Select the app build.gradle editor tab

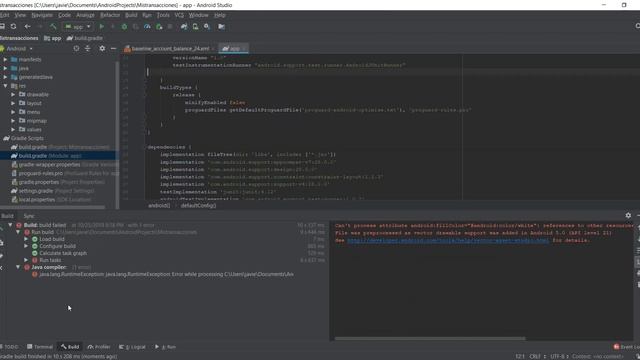point(233,49)
